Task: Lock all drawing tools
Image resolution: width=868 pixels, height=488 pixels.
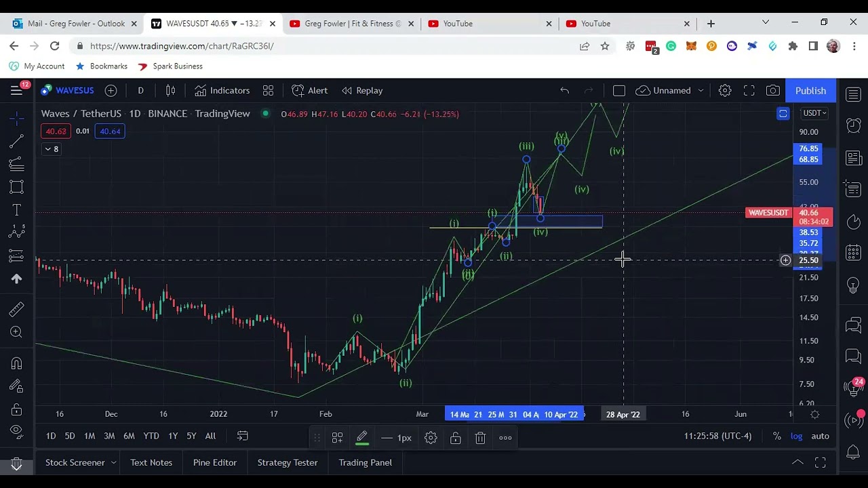Action: pos(17,409)
